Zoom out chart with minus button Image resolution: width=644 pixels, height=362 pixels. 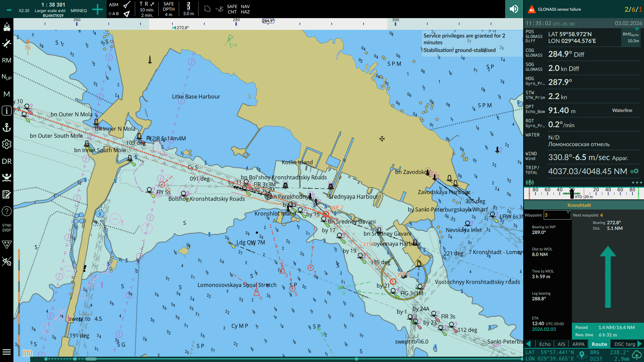point(9,10)
